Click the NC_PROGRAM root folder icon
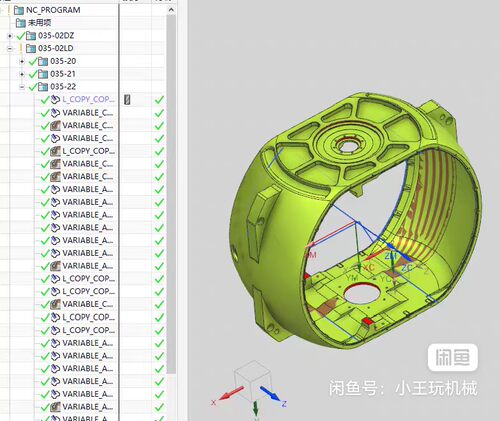Screen dimensions: 500x421 coord(19,10)
